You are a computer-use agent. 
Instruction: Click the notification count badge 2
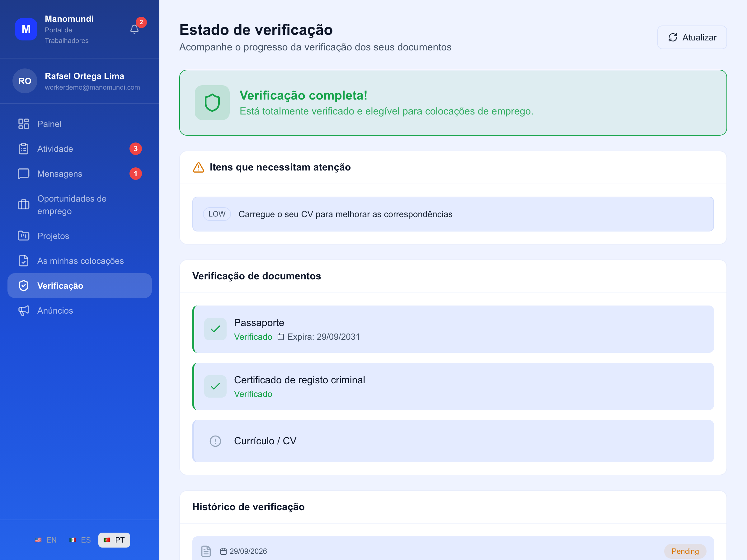tap(141, 22)
